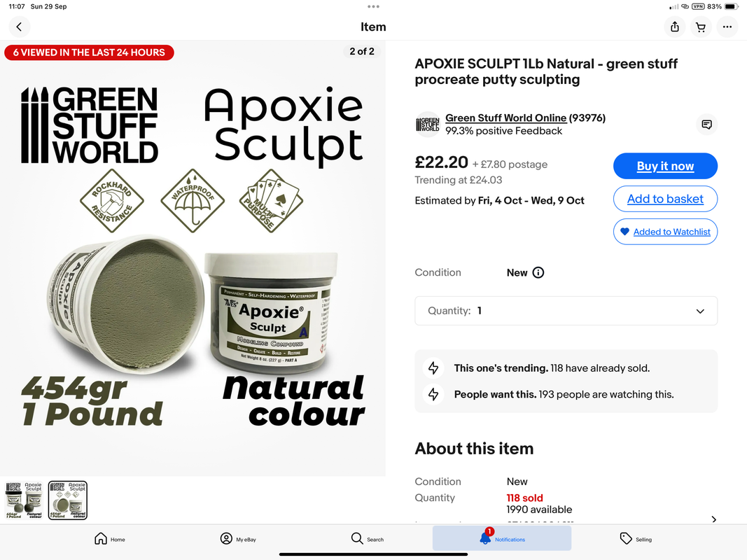Open the My eBay tab
This screenshot has width=747, height=560.
238,538
